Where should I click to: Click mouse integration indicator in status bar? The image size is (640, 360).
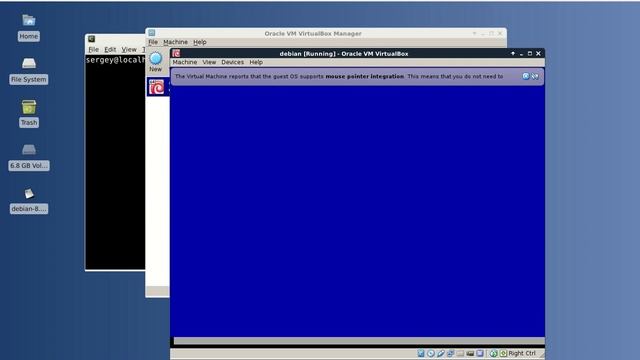493,353
